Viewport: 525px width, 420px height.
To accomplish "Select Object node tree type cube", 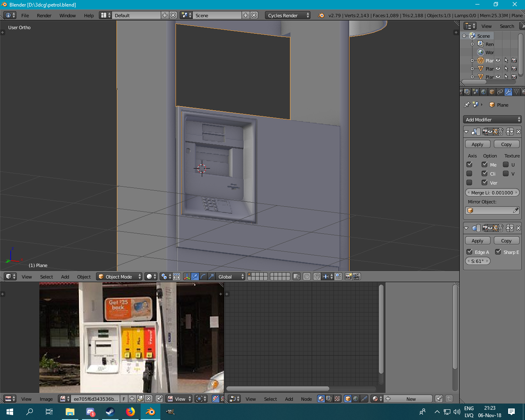I will coord(348,399).
